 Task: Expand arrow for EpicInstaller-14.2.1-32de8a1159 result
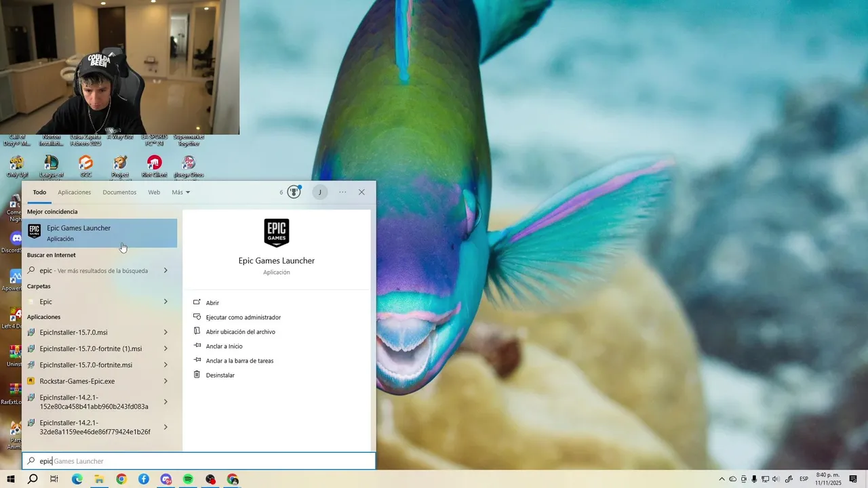pos(165,427)
